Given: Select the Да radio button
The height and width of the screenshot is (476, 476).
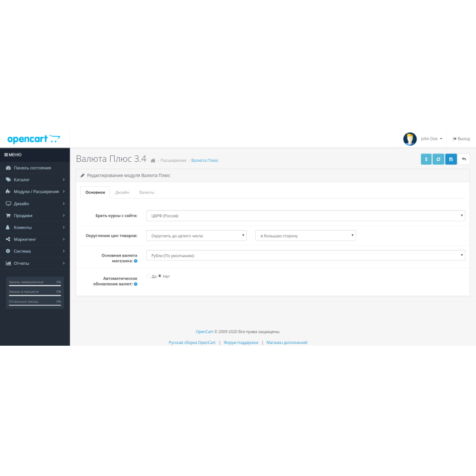Looking at the screenshot, I should [x=148, y=276].
